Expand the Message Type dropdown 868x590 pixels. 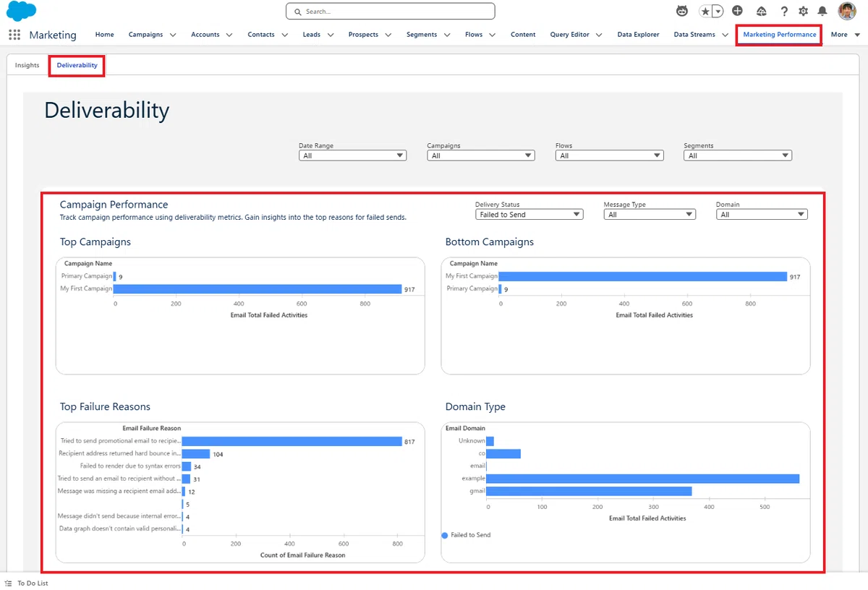[x=650, y=214]
